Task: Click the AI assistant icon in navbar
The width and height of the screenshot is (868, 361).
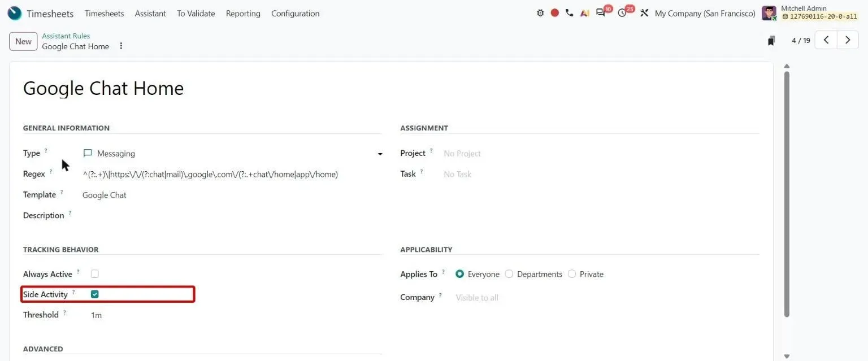Action: [x=585, y=13]
